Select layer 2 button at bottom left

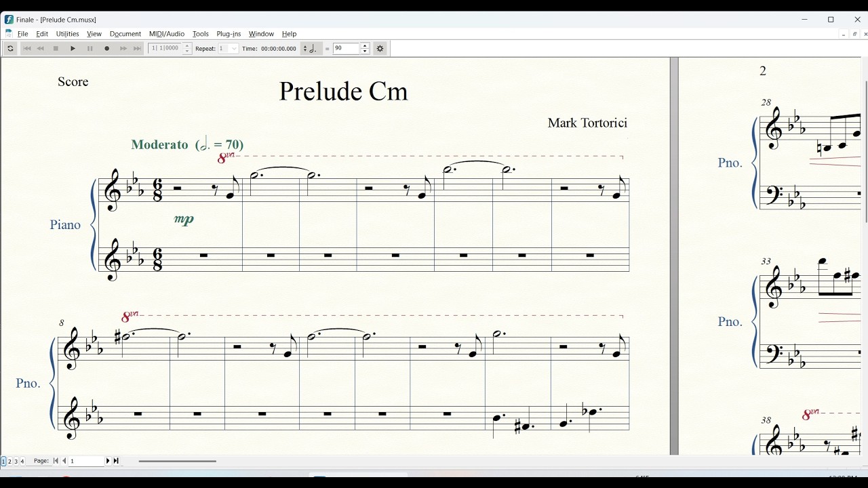pyautogui.click(x=9, y=462)
